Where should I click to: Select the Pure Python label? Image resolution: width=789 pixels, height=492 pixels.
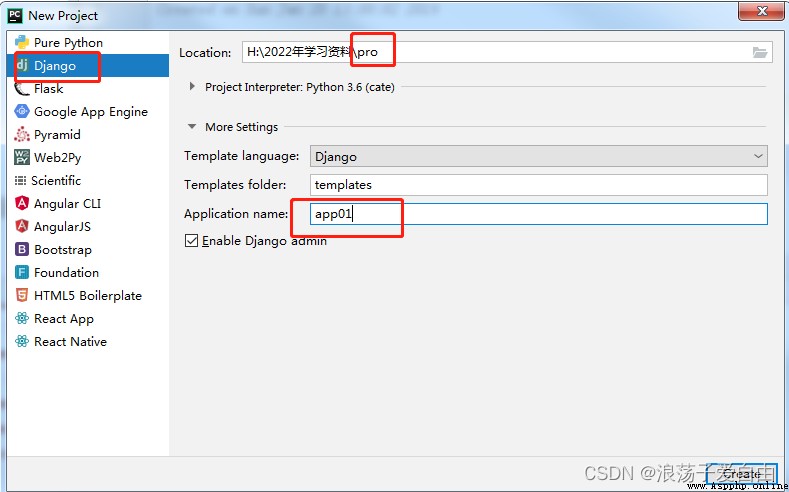click(x=68, y=43)
